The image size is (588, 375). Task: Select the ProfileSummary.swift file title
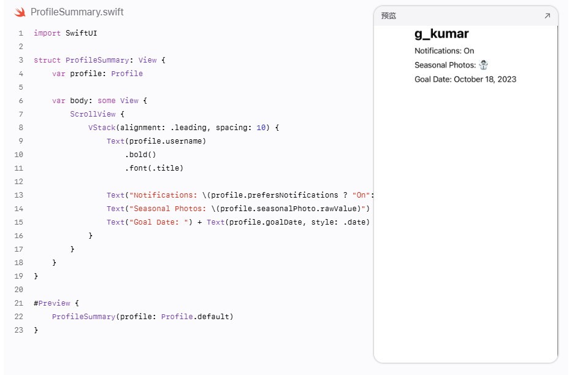point(77,12)
